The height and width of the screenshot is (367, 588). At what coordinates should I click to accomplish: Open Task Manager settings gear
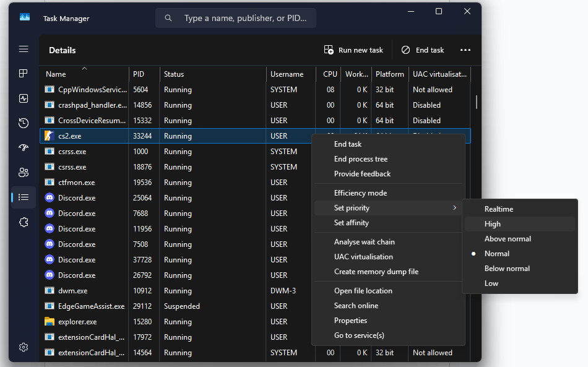pos(24,347)
